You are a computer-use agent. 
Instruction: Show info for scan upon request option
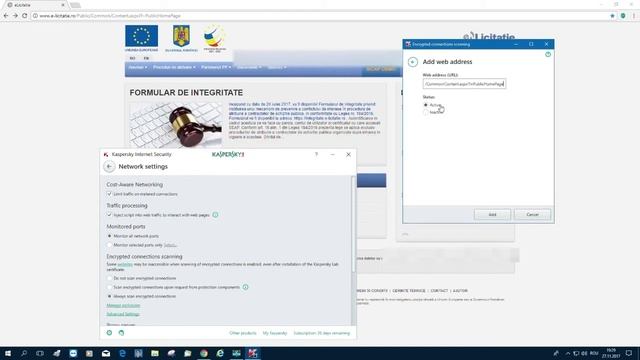245,287
